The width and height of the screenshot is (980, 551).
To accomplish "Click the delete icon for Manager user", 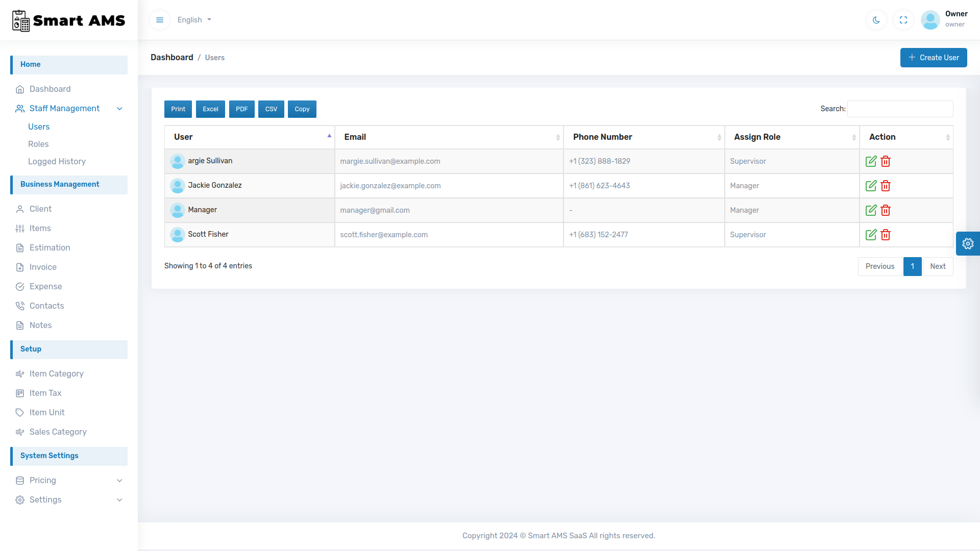I will tap(886, 210).
